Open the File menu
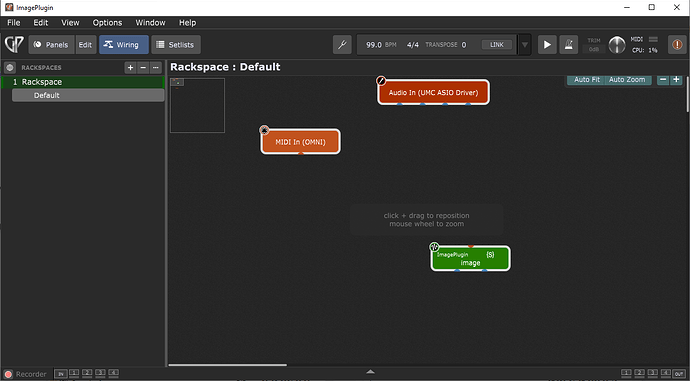Screen dimensions: 690x381 pyautogui.click(x=14, y=22)
